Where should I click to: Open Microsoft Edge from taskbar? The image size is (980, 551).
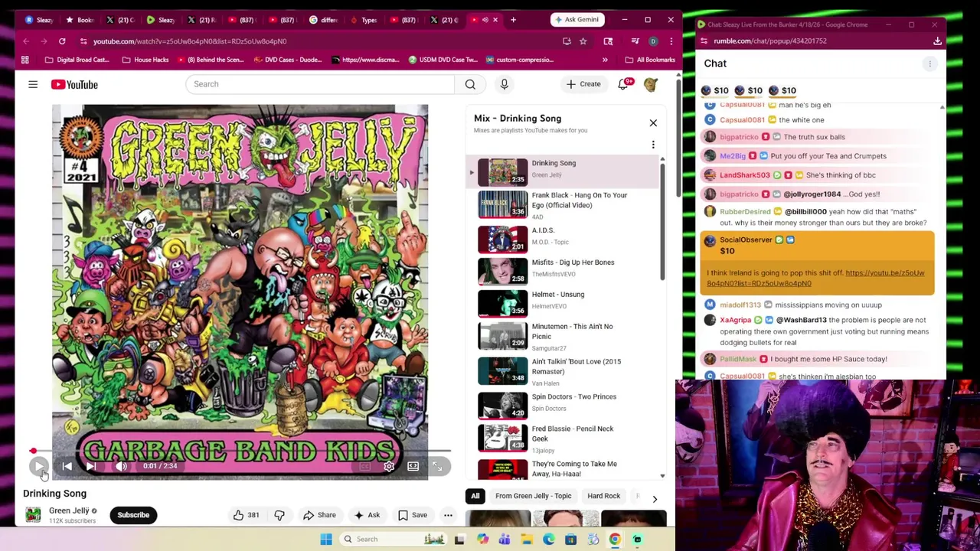(x=549, y=540)
